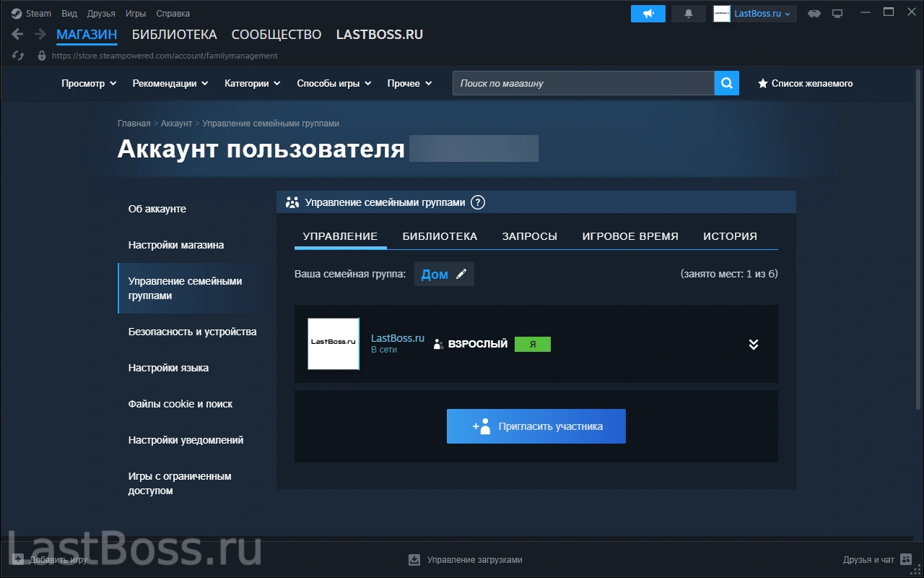Open Безопасность и устройства settings page

[x=192, y=332]
